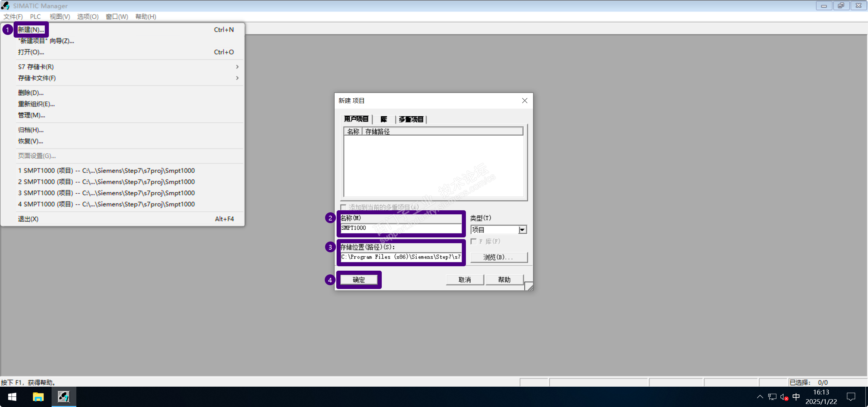
Task: Click SIMATIC Manager taskbar icon
Action: 63,396
